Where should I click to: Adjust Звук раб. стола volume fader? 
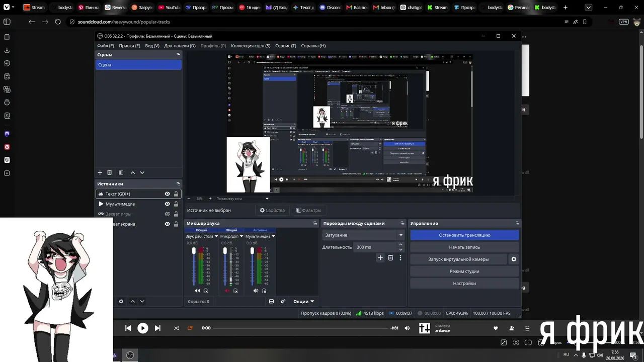194,251
